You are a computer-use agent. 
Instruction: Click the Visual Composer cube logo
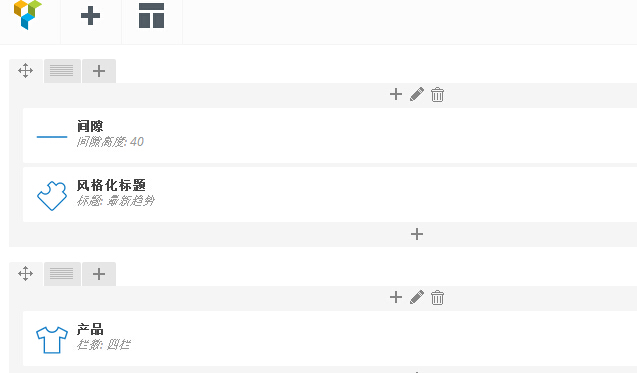pyautogui.click(x=28, y=15)
